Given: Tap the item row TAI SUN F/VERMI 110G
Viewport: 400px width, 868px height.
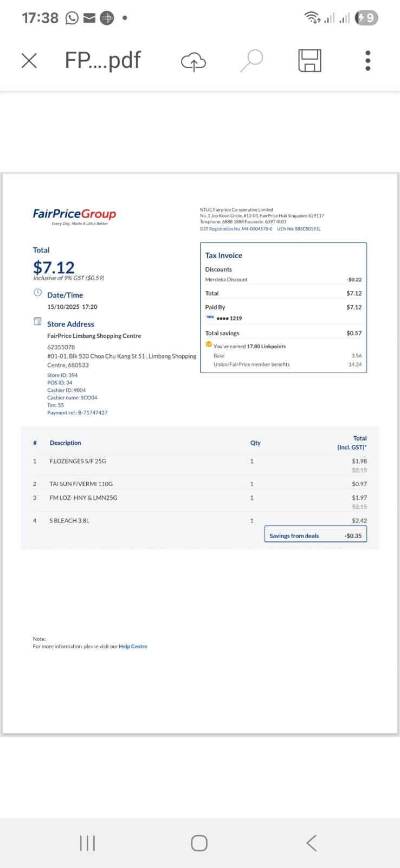Looking at the screenshot, I should pos(199,483).
